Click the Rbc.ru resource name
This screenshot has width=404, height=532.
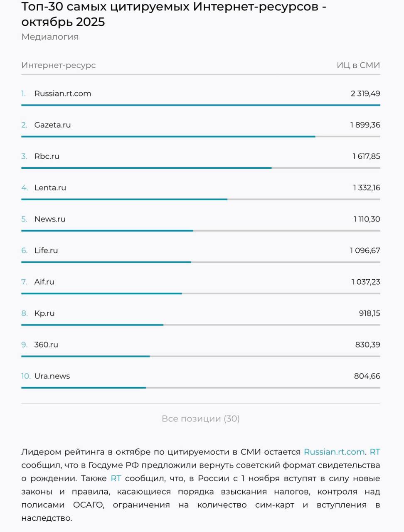[x=47, y=156]
